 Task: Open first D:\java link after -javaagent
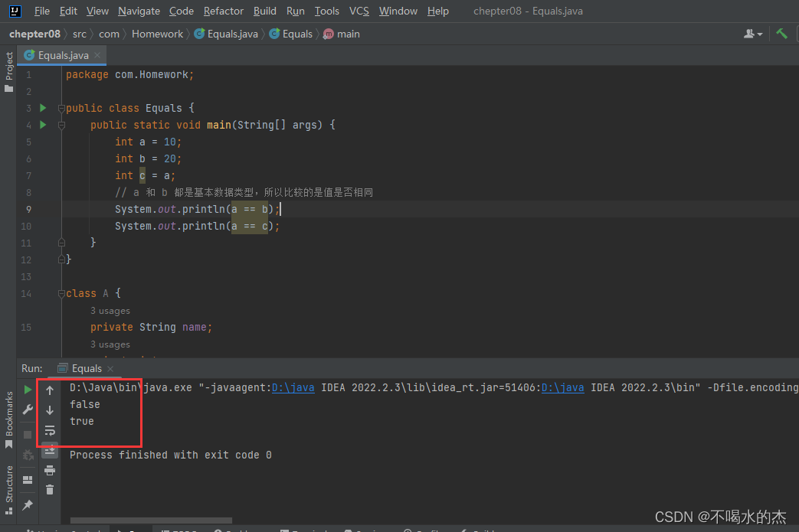coord(293,387)
